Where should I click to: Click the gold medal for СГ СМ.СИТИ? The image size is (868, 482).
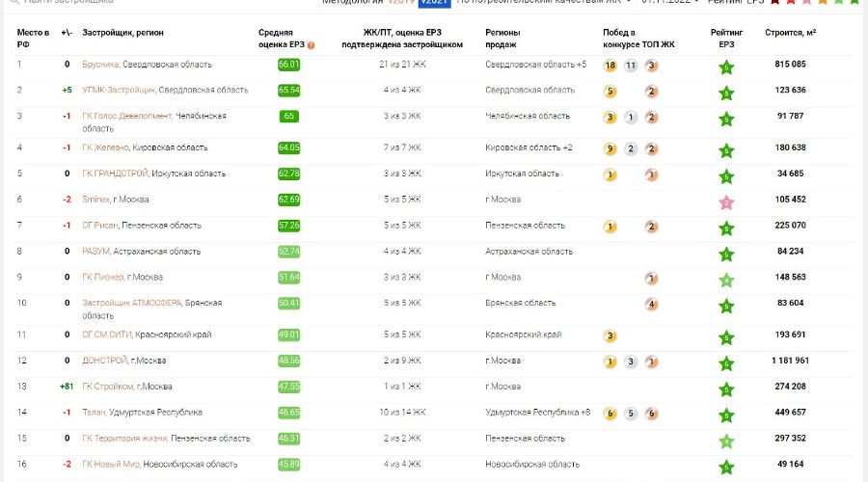click(610, 336)
